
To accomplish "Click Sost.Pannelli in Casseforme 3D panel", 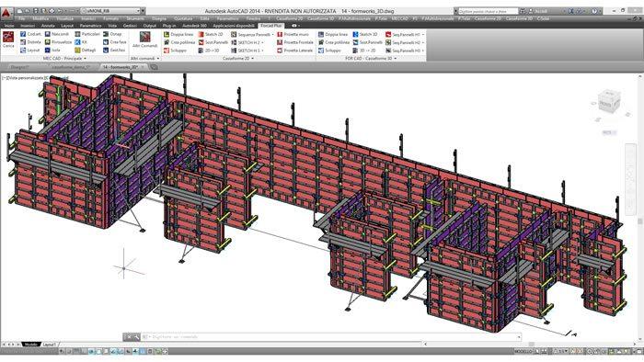I will pyautogui.click(x=368, y=42).
